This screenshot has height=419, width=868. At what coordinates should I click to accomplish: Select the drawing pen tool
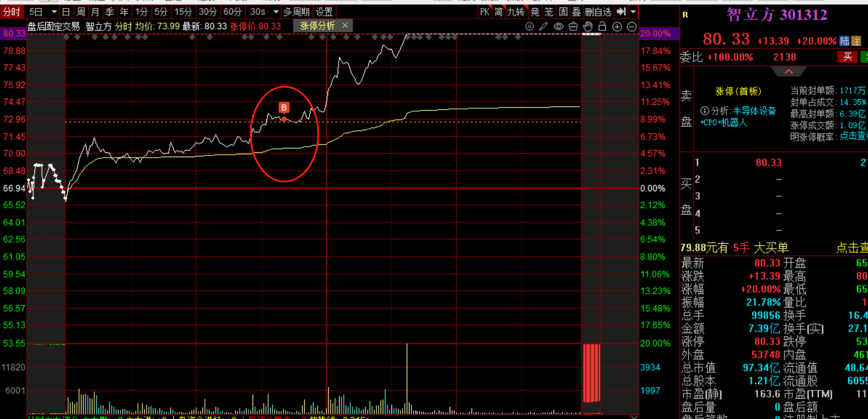pos(543,26)
